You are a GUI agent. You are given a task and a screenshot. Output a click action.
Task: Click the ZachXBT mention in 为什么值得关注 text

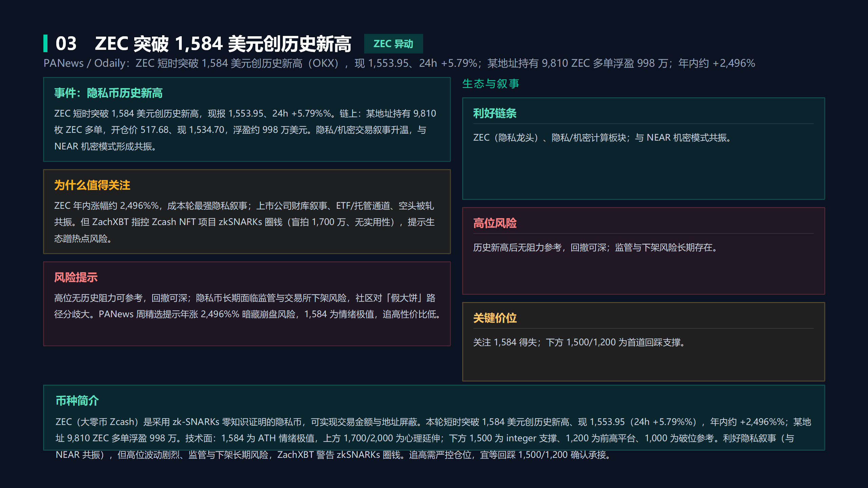[110, 222]
